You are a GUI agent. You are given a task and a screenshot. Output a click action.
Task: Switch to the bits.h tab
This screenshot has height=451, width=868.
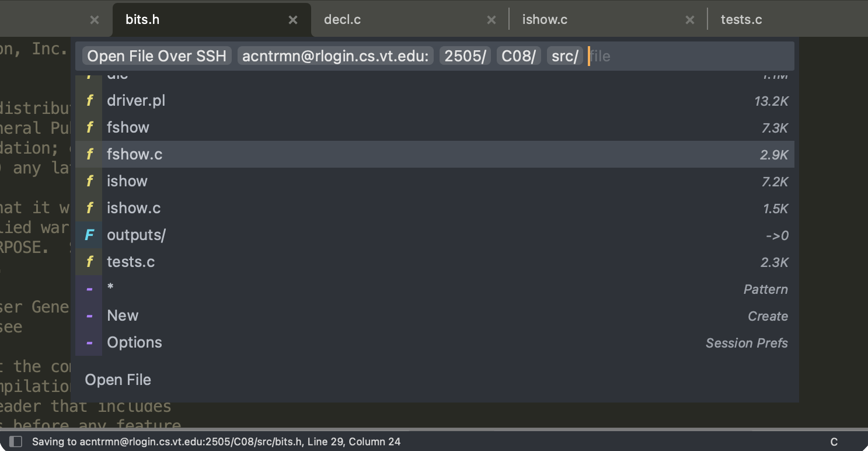[142, 19]
